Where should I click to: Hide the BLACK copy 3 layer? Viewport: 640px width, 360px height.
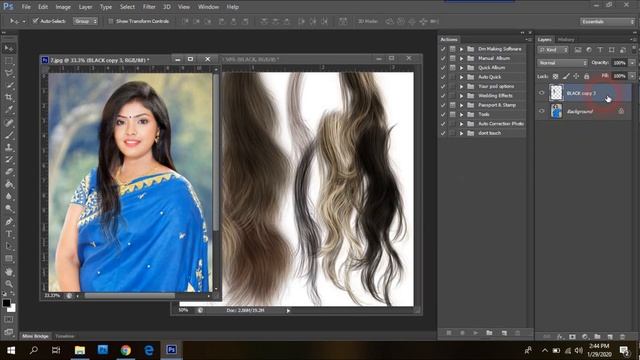pyautogui.click(x=542, y=93)
